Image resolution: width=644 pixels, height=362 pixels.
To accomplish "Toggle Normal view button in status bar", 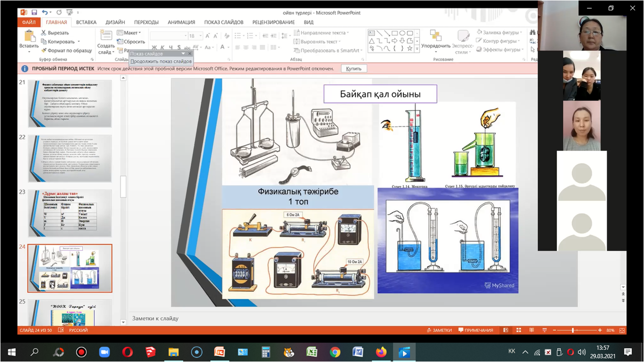I will pyautogui.click(x=506, y=330).
